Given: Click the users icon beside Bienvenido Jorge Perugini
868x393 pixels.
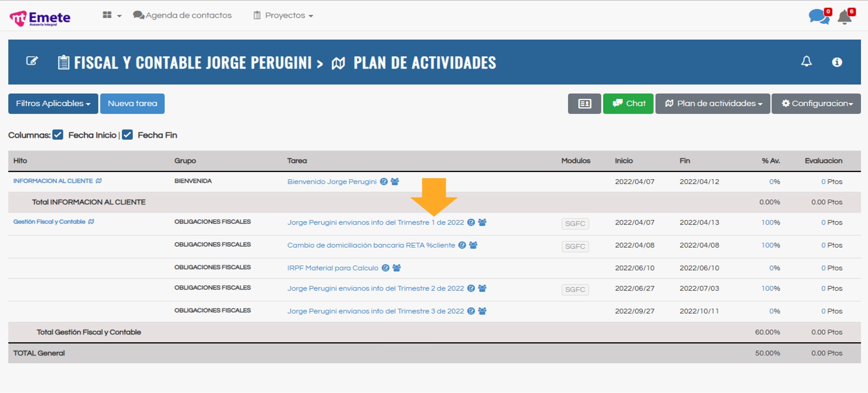Looking at the screenshot, I should coord(395,182).
